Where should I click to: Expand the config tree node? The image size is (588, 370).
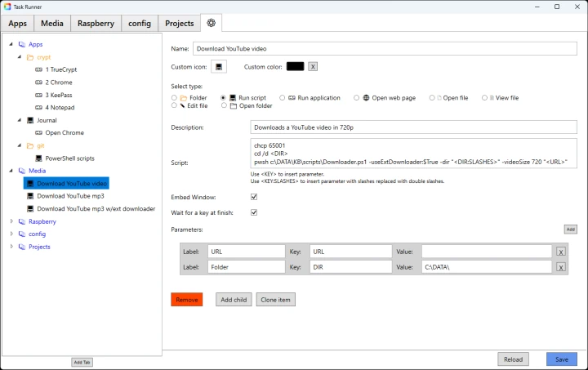click(11, 234)
